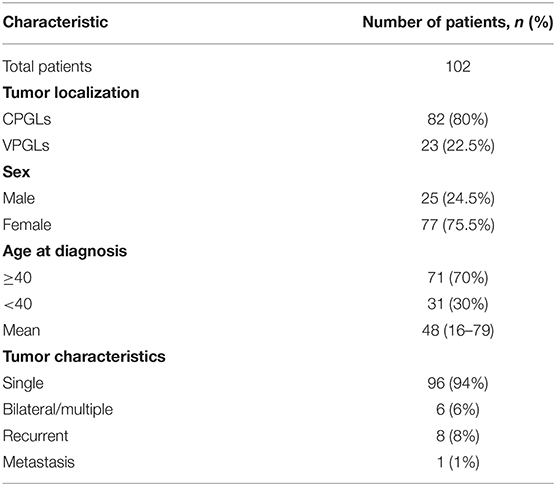Click the Single row value 96 (94%)
The image size is (556, 486).
click(458, 383)
